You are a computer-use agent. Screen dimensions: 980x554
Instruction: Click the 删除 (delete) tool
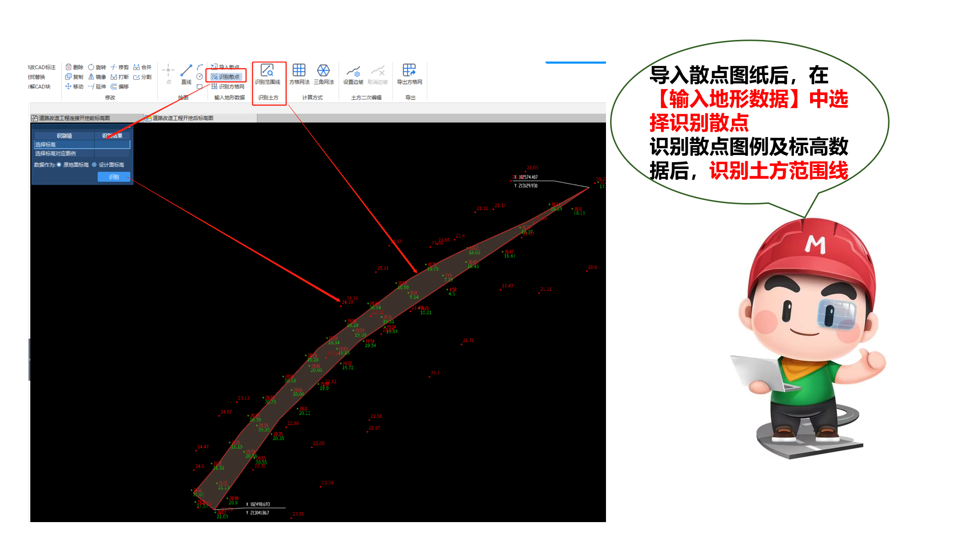coord(75,67)
